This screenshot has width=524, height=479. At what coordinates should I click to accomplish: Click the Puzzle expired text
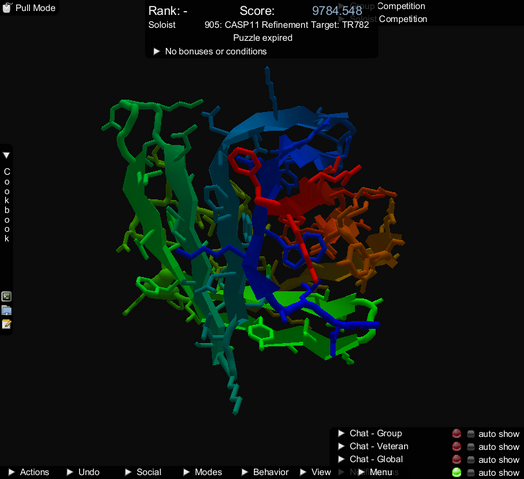coord(263,38)
